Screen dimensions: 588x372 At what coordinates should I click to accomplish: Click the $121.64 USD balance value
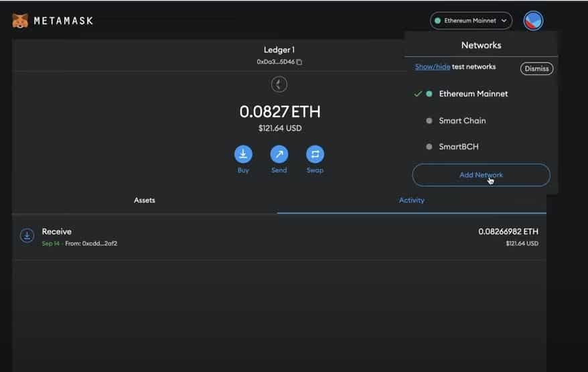(280, 129)
